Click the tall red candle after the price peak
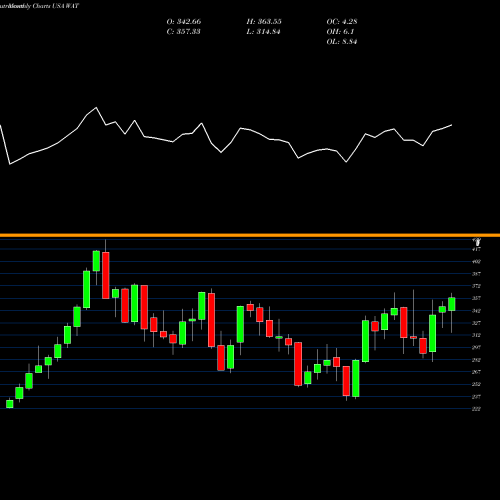Image resolution: width=500 pixels, height=500 pixels. point(106,275)
